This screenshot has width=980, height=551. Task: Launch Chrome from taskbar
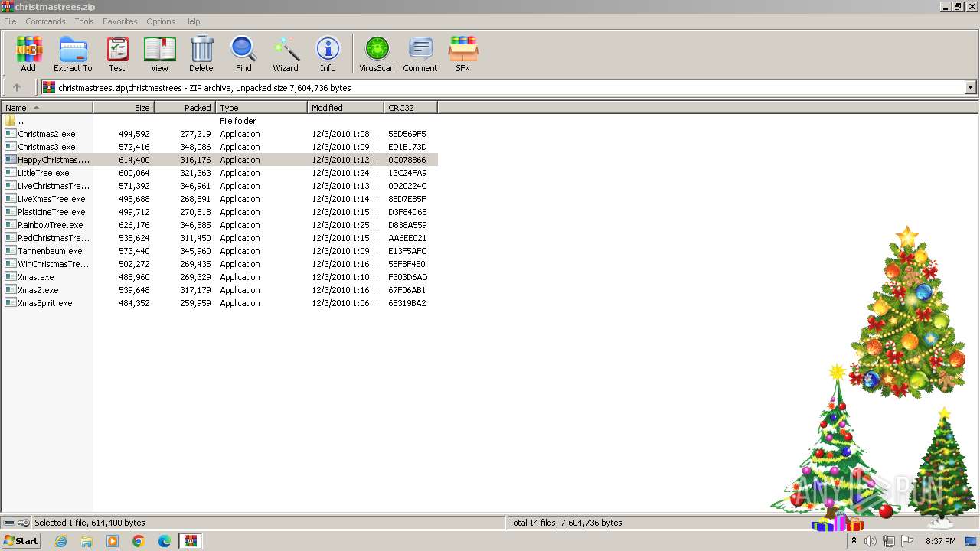tap(139, 541)
